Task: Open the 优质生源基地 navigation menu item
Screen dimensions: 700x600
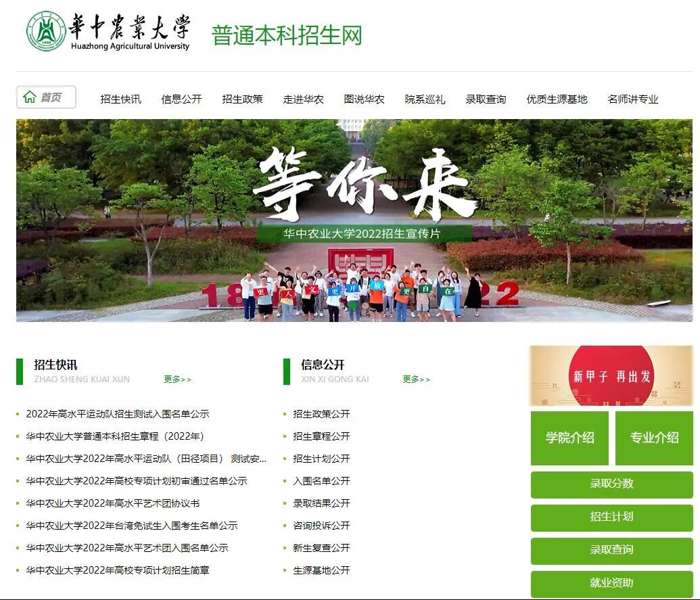Action: [x=557, y=99]
